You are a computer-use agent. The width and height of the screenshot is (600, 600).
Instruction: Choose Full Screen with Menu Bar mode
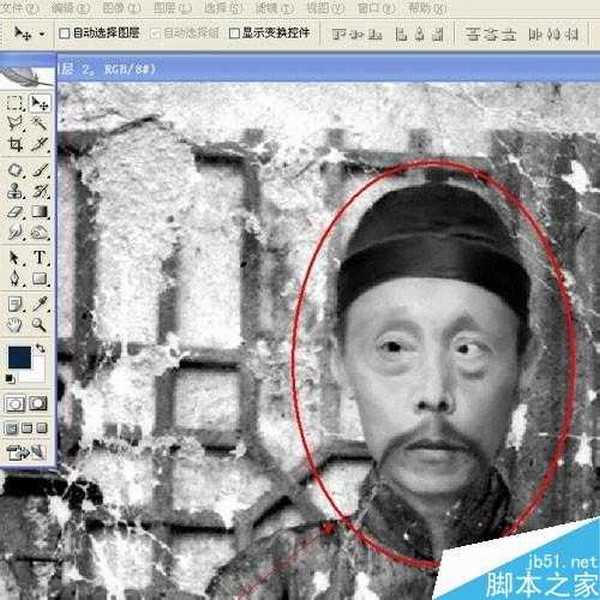click(26, 428)
